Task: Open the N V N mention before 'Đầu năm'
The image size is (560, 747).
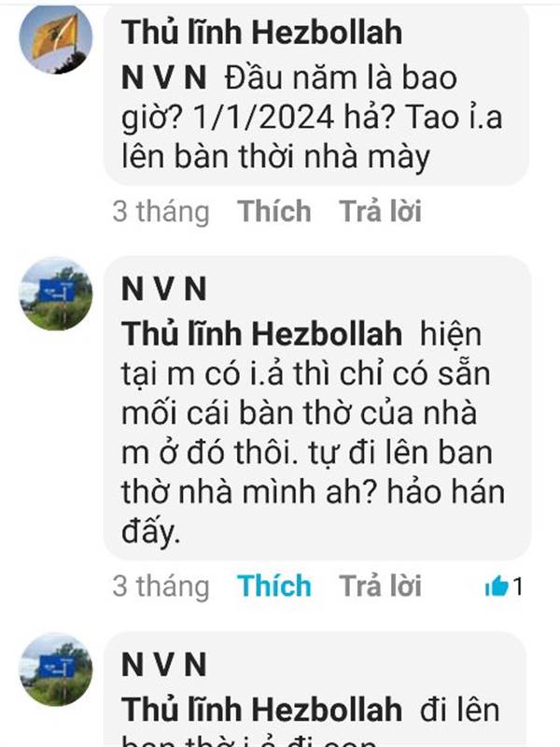Action: point(164,78)
